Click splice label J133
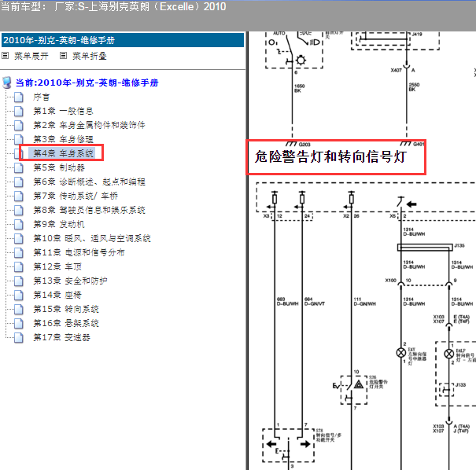 pos(460,385)
